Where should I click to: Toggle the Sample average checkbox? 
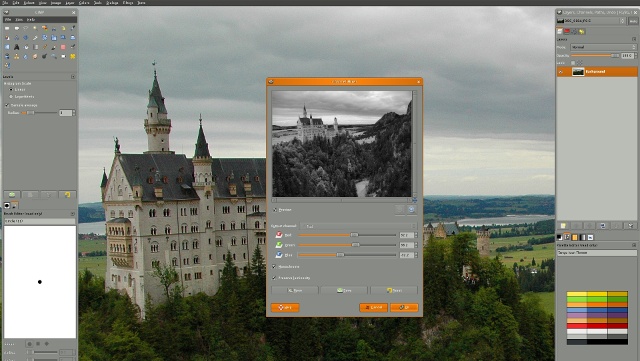coord(7,105)
